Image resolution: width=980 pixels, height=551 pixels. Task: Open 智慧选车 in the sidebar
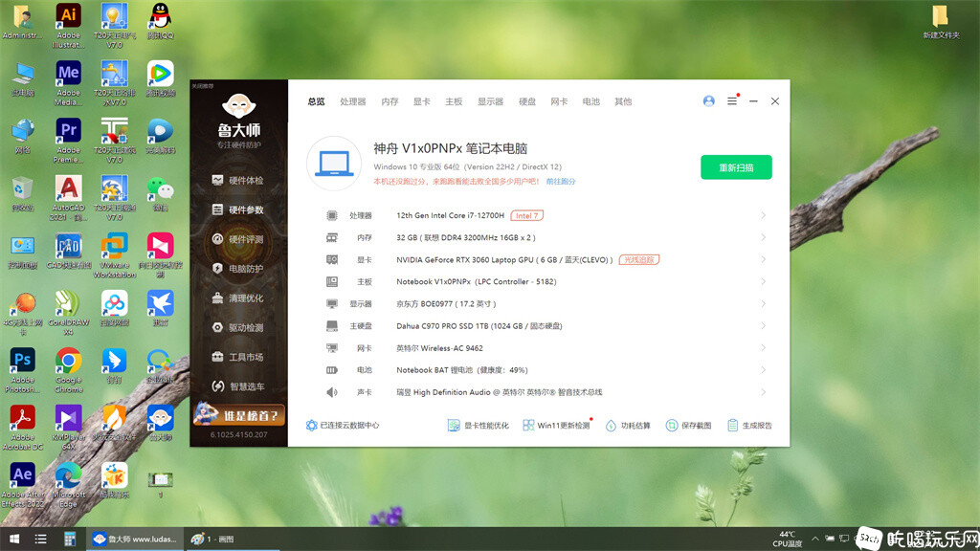[x=238, y=386]
